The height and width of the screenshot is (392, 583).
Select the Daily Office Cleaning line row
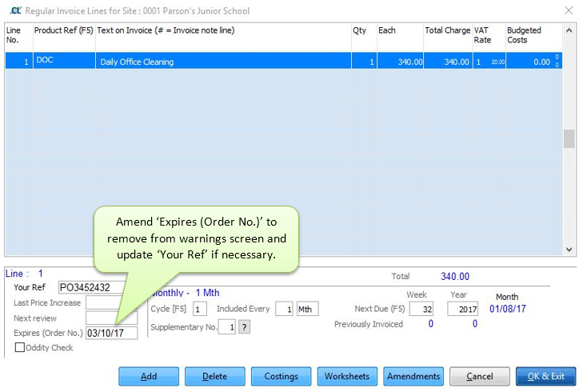[x=224, y=62]
